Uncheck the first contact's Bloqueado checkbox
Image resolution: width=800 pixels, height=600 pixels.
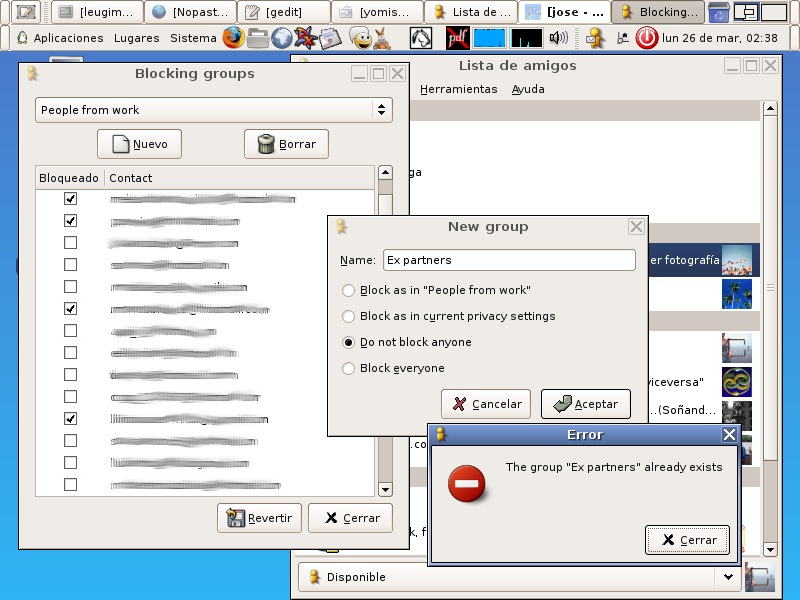coord(70,198)
